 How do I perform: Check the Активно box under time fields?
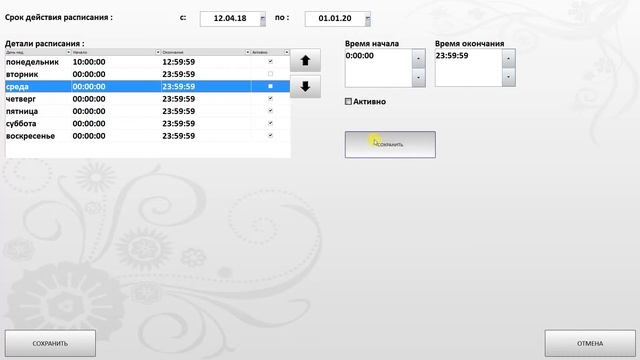(348, 101)
